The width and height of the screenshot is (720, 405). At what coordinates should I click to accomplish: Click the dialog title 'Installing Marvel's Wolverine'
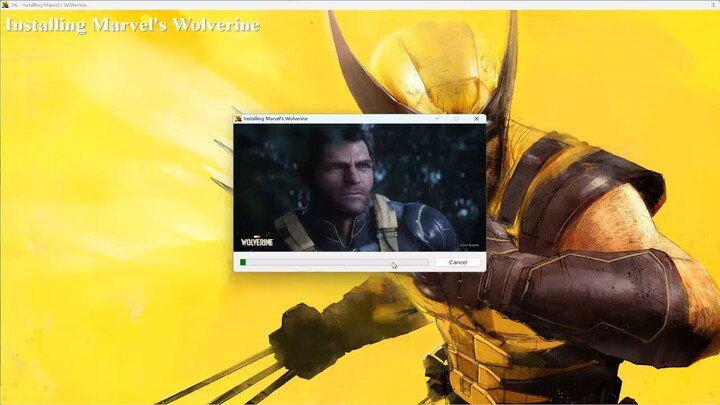click(x=276, y=118)
